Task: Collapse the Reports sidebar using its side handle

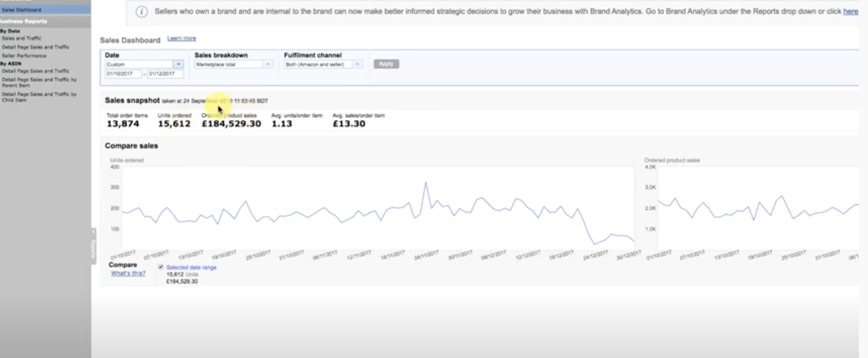Action: [93, 246]
